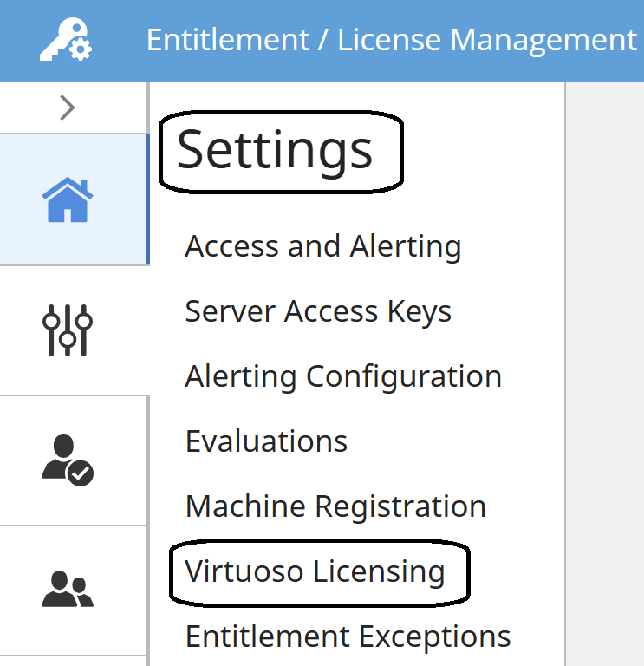Go to the Home section icon
The image size is (644, 666).
pyautogui.click(x=67, y=199)
